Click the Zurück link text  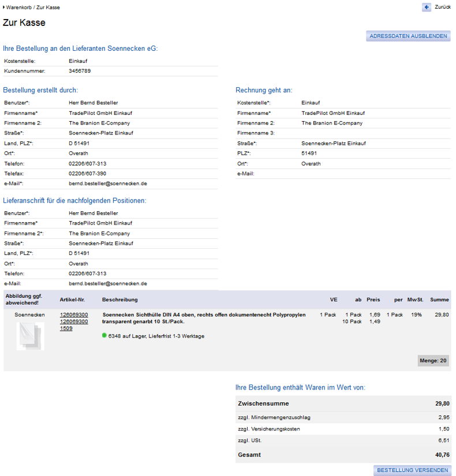443,7
